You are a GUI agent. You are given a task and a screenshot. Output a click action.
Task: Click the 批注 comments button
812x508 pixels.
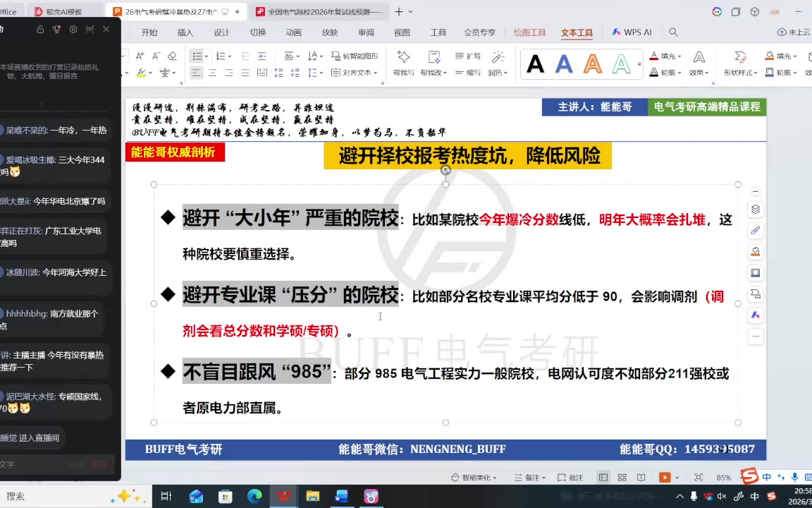pos(572,478)
